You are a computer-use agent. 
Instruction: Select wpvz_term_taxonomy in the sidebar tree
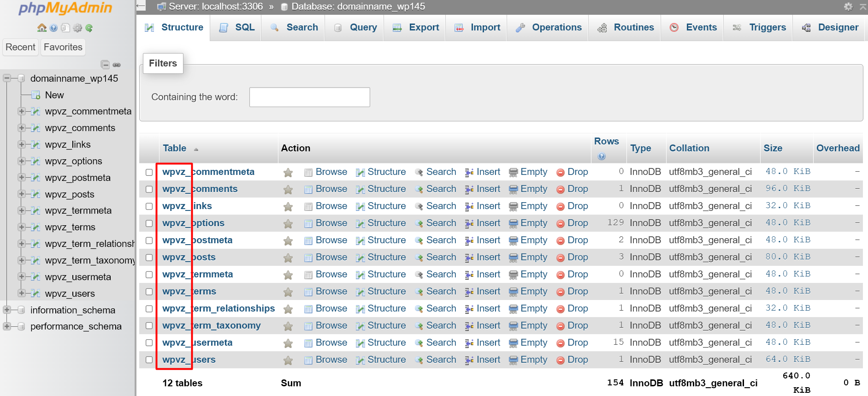(x=90, y=260)
